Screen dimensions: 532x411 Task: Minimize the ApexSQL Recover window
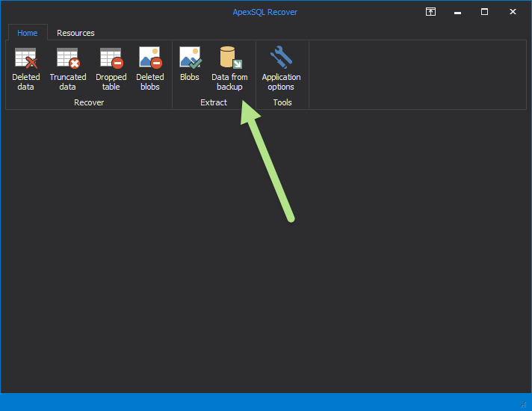point(458,12)
